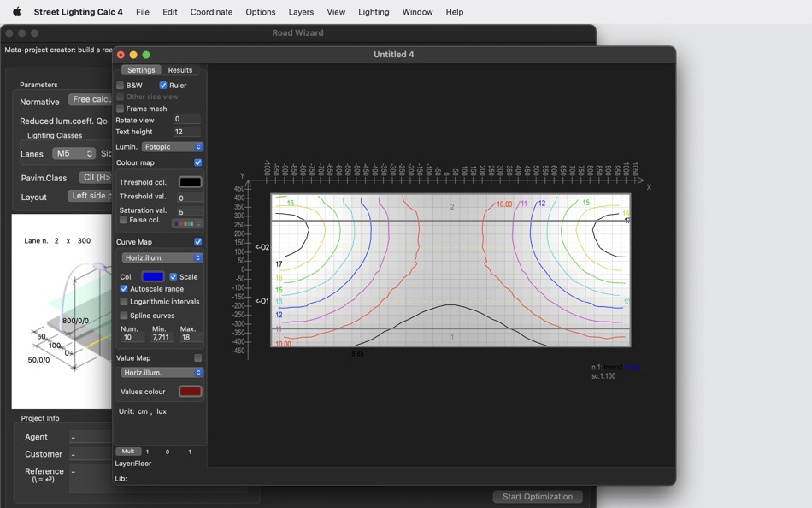Click Start Optimization in Road Wizard
Screen dimensions: 812x508
click(x=538, y=497)
